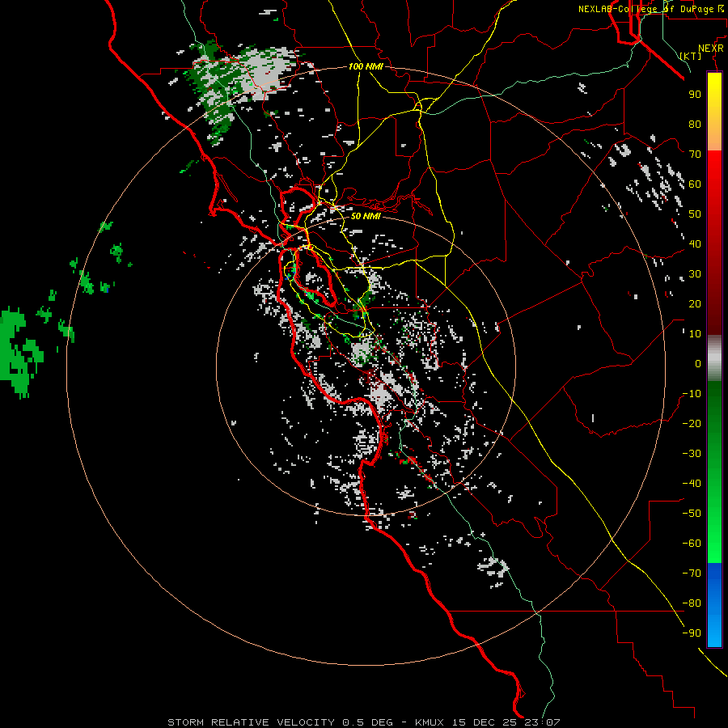The width and height of the screenshot is (728, 728).
Task: Click the '[KT]' units label above the scale
Action: (x=691, y=56)
